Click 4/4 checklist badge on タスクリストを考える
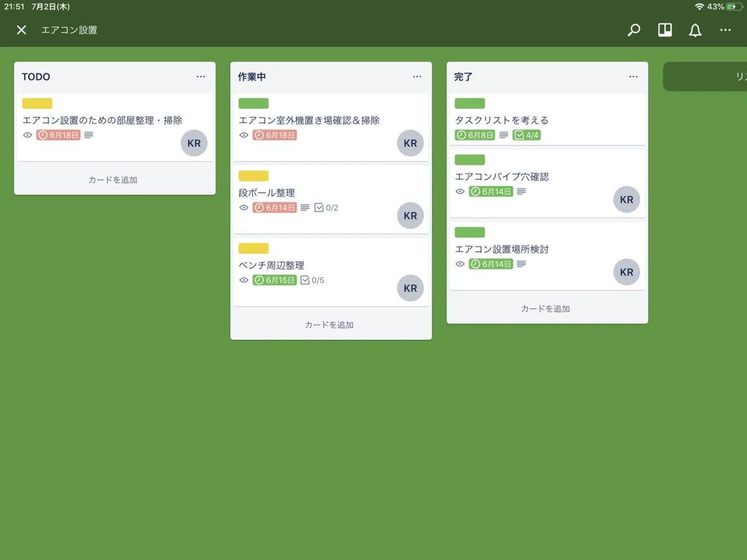This screenshot has height=560, width=747. click(x=527, y=135)
